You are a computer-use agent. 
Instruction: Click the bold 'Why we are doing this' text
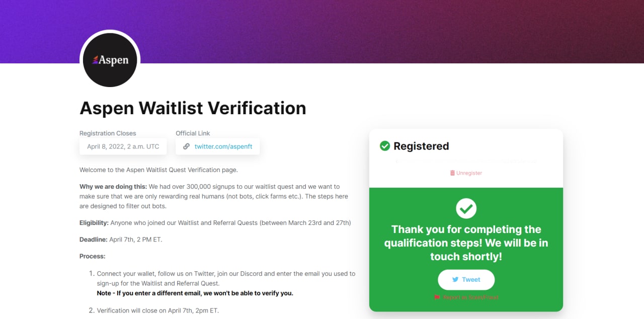coord(113,187)
